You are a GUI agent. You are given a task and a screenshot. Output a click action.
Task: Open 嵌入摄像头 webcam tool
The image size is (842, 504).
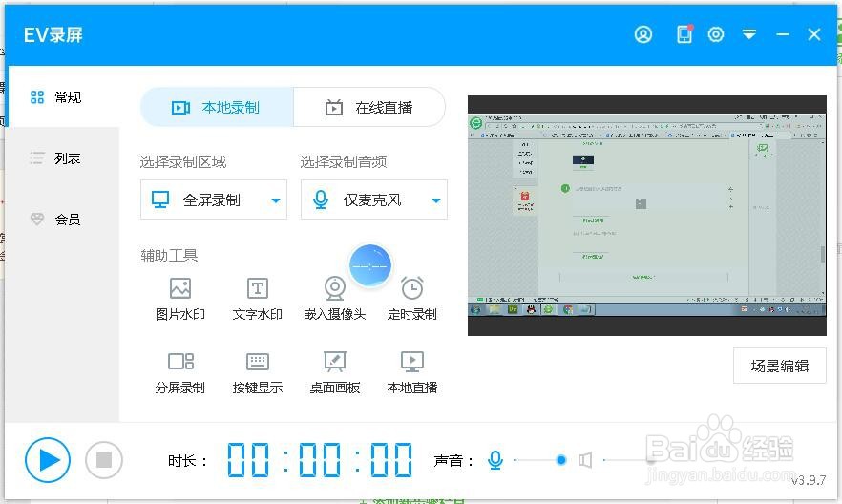click(x=334, y=300)
